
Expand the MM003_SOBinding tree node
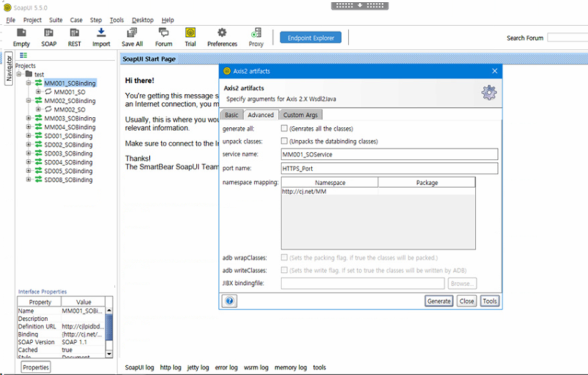[28, 118]
